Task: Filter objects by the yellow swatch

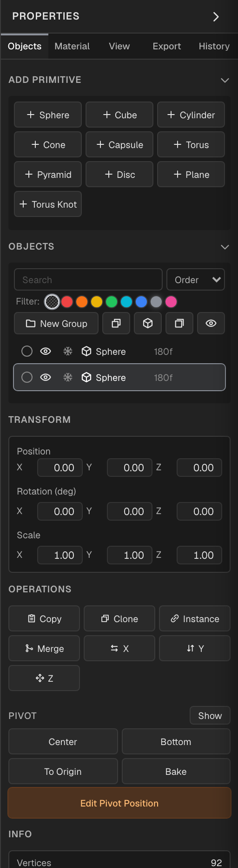Action: tap(97, 302)
